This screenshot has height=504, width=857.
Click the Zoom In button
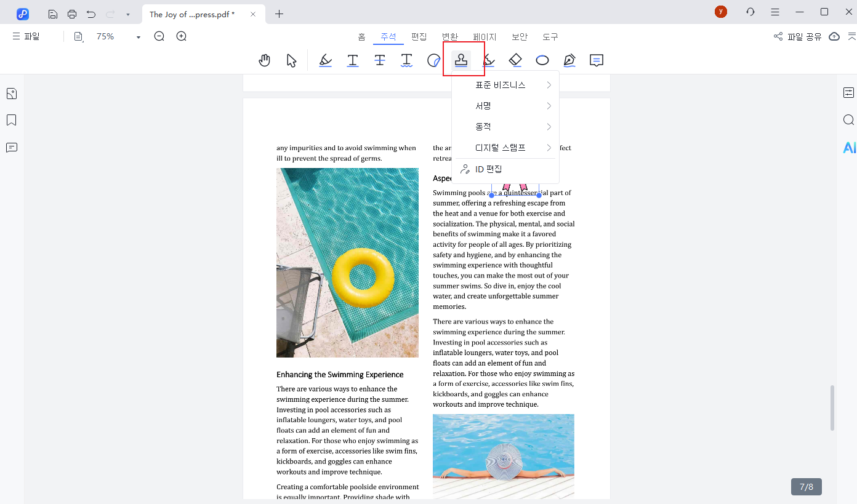coord(182,36)
